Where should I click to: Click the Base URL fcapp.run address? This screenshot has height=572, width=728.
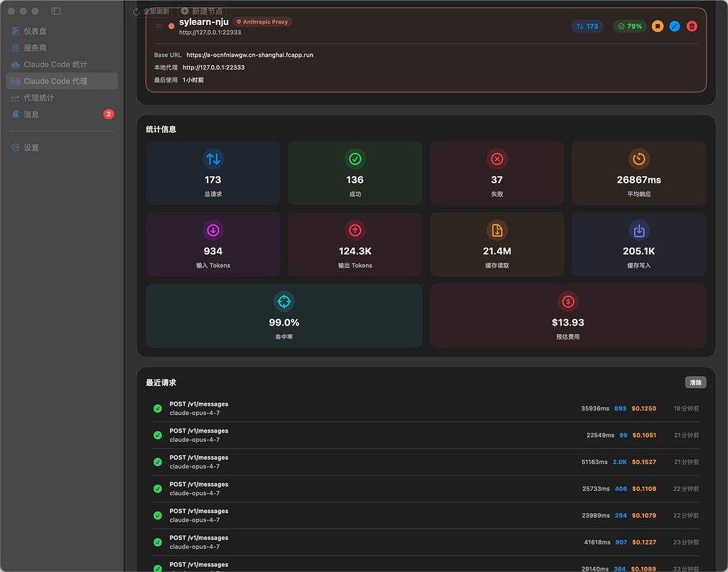point(250,55)
